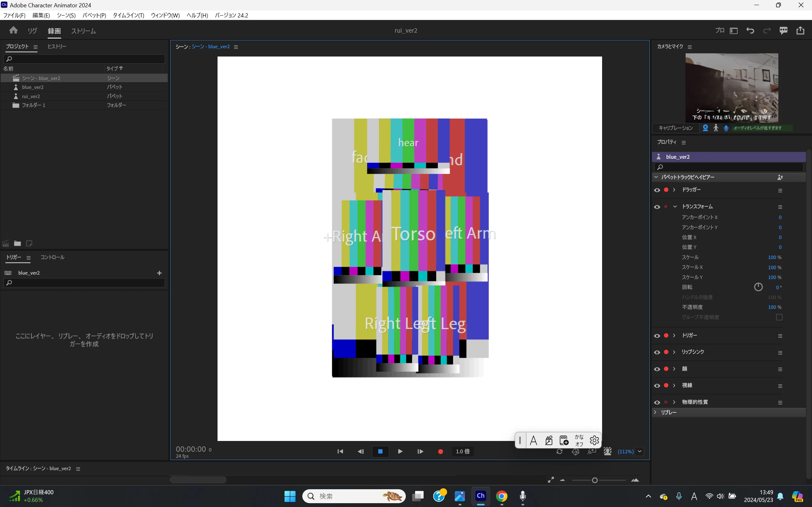Open the zoom percentage dropdown arrow
This screenshot has height=507, width=812.
click(x=640, y=451)
